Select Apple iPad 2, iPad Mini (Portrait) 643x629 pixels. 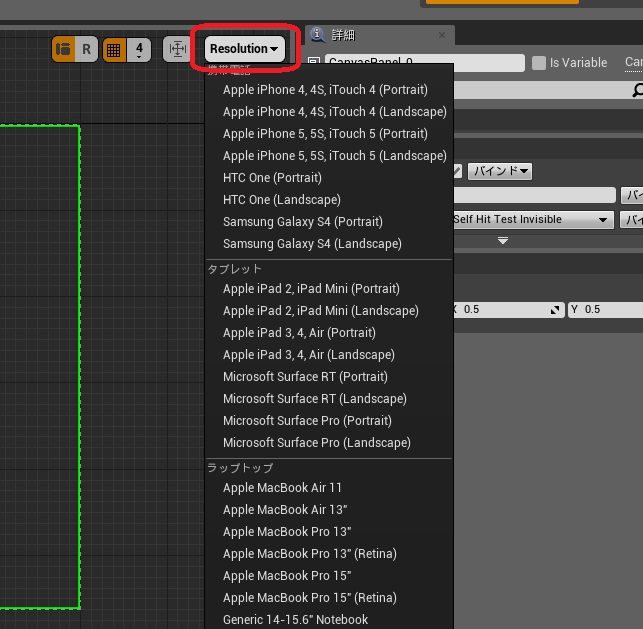[329, 289]
